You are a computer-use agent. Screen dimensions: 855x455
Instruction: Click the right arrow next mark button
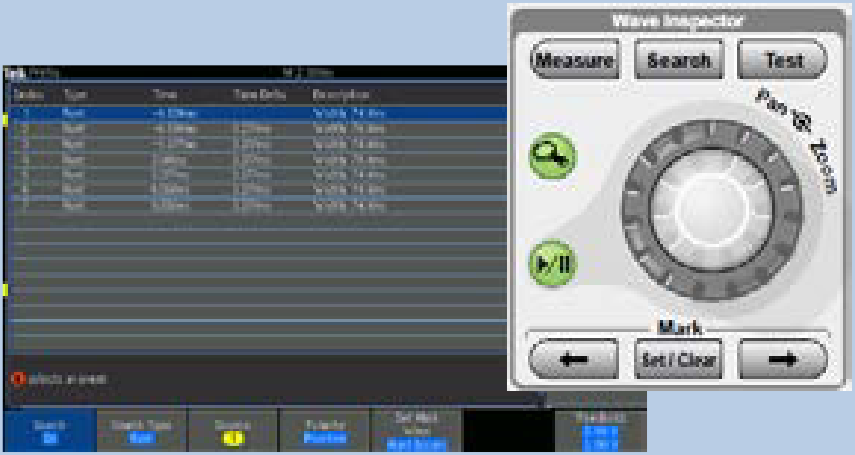click(782, 357)
